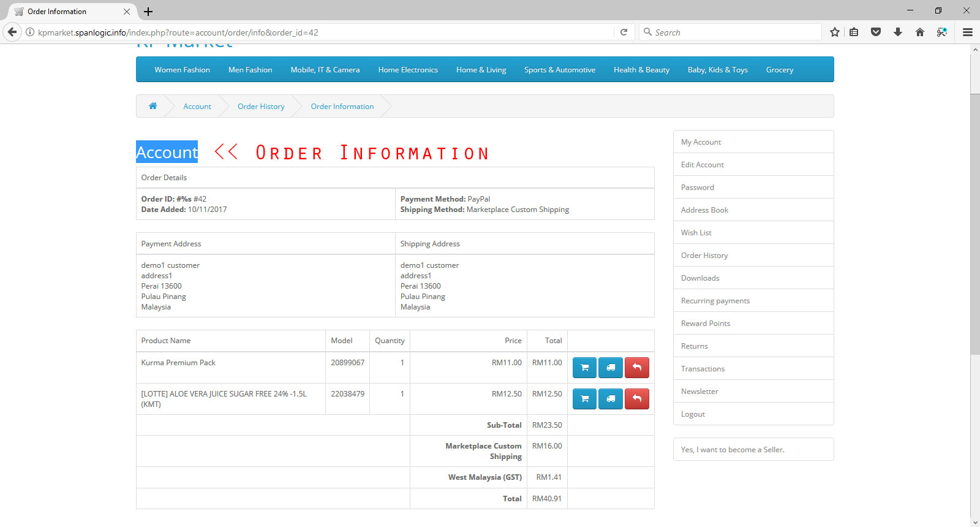980x527 pixels.
Task: Click the Kurma Premium Pack product name
Action: [178, 363]
